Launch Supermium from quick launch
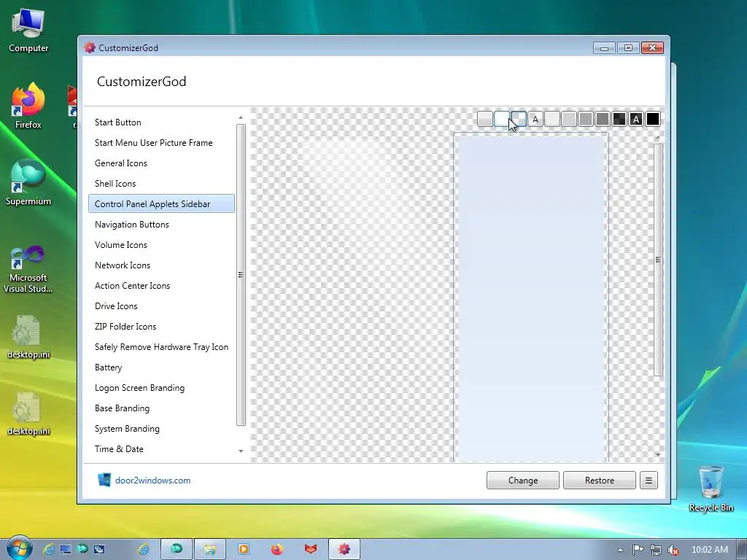747x560 pixels. (x=82, y=550)
